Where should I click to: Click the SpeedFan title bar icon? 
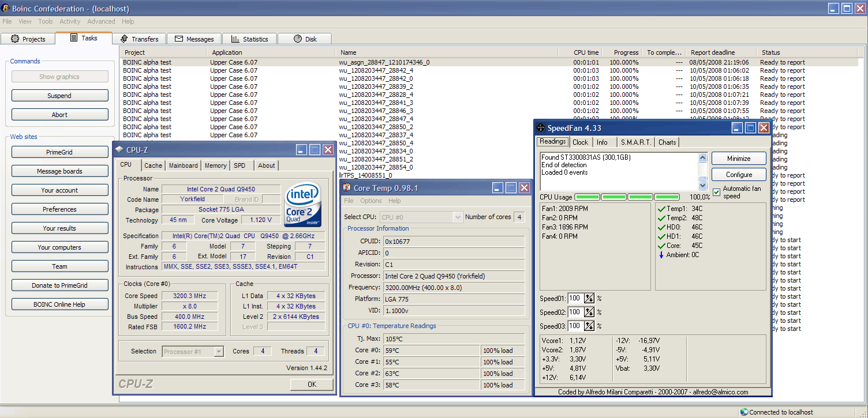point(541,128)
